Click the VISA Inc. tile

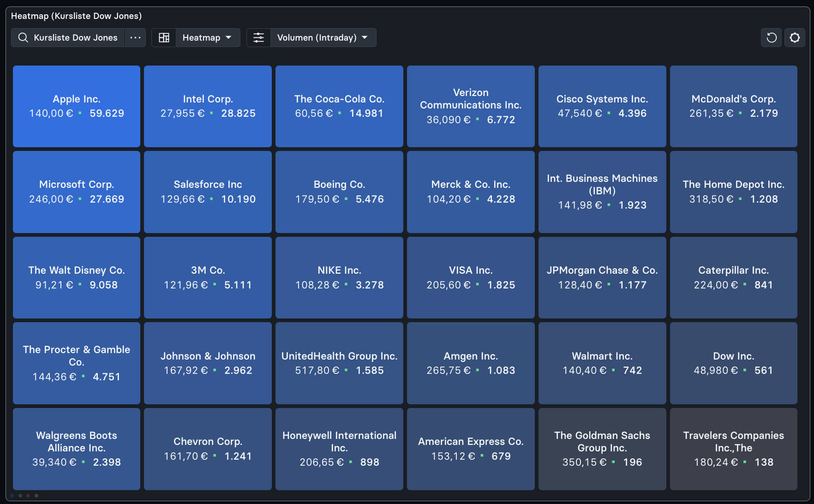[x=471, y=277]
